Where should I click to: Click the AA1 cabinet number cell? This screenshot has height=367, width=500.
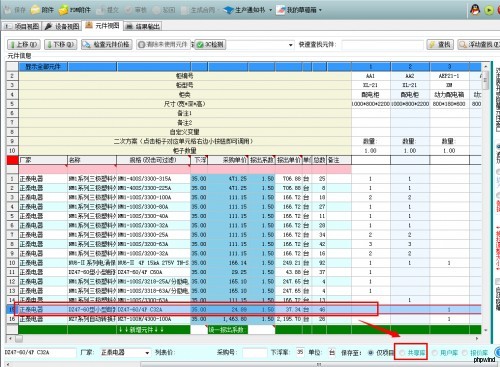pyautogui.click(x=371, y=76)
